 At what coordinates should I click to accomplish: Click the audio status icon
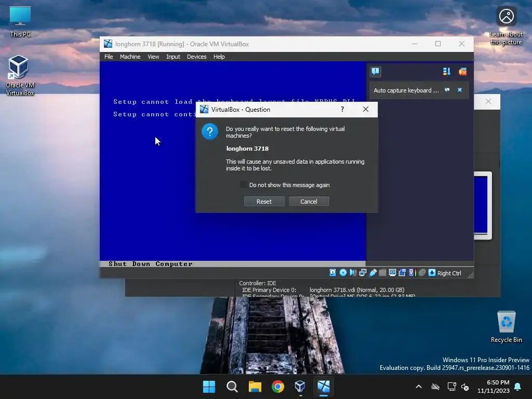pyautogui.click(x=353, y=273)
